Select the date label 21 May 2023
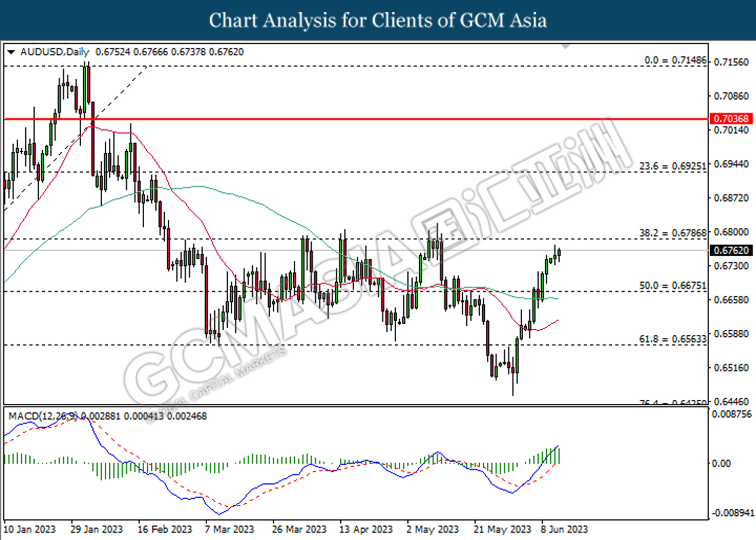The height and width of the screenshot is (540, 756). (502, 529)
